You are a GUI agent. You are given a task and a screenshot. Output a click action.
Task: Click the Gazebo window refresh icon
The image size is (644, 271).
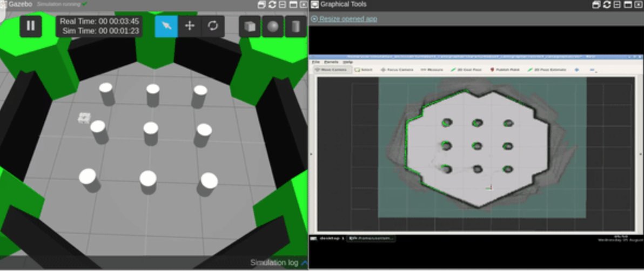tap(272, 4)
